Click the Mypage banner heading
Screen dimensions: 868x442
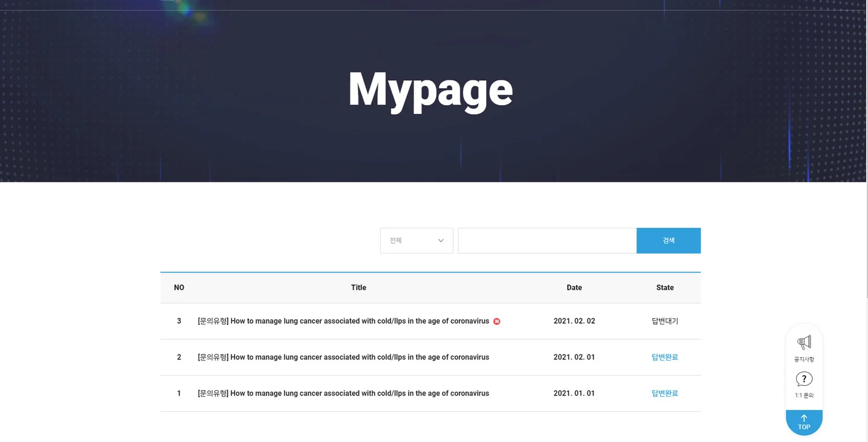pyautogui.click(x=430, y=91)
